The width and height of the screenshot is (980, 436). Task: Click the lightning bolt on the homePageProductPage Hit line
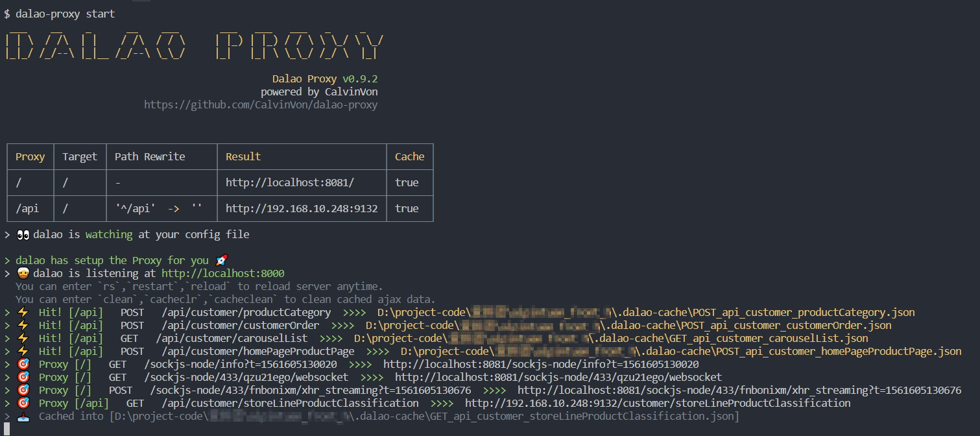(22, 351)
